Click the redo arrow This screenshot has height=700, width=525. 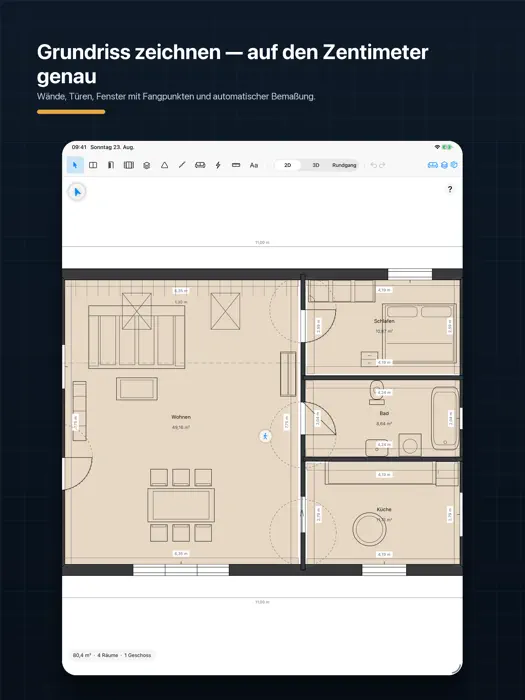point(382,165)
